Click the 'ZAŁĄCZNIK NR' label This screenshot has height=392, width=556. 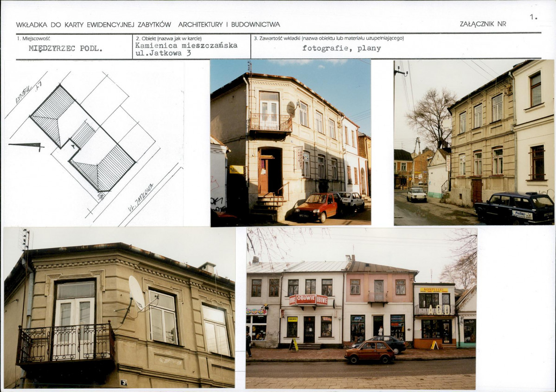(x=483, y=24)
